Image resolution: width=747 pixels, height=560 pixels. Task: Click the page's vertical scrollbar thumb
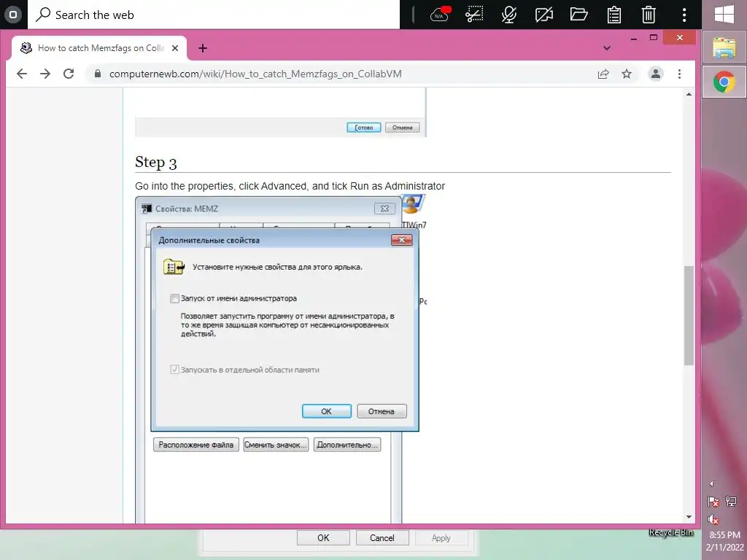pos(689,315)
